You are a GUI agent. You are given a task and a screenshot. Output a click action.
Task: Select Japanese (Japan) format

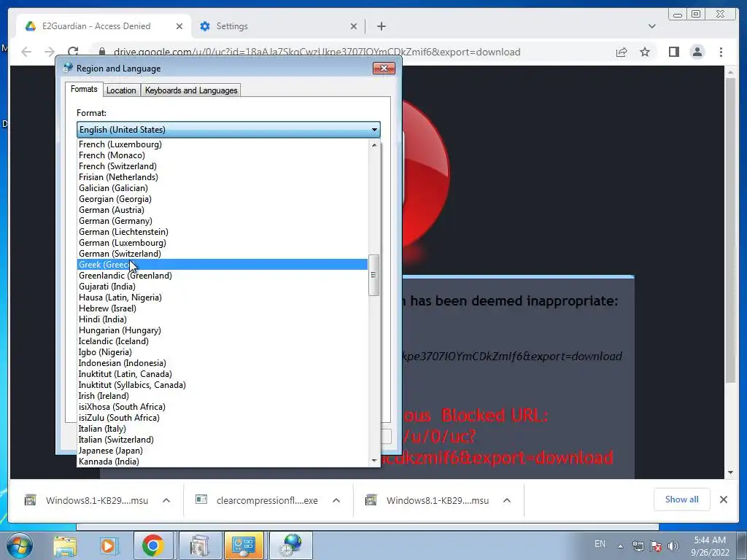pos(222,451)
